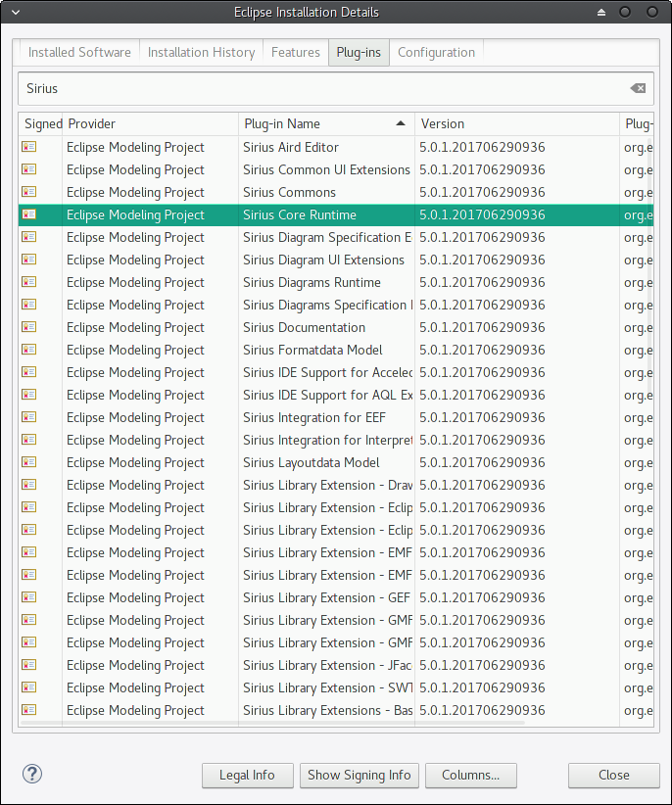The height and width of the screenshot is (805, 672).
Task: Click the signed icon for Sirius Commons
Action: 28,192
